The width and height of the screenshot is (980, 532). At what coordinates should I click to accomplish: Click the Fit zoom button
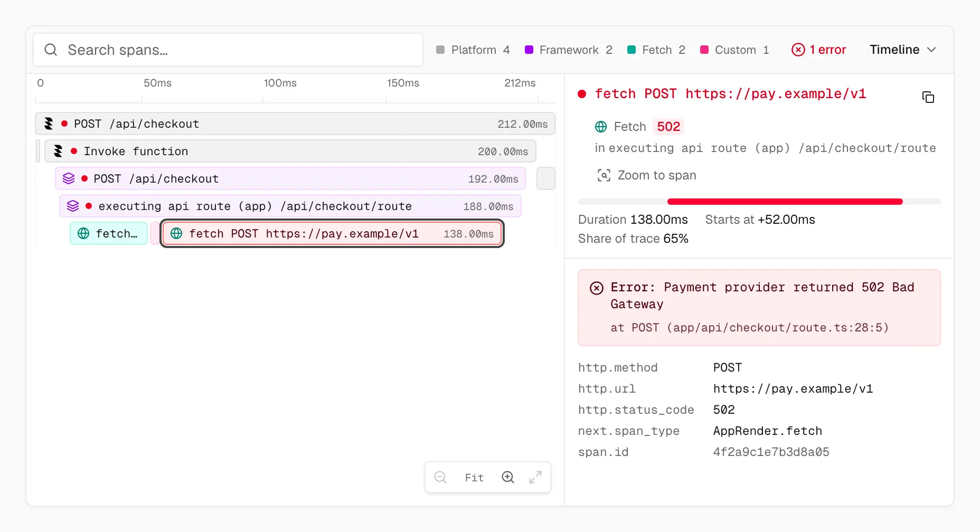point(474,478)
